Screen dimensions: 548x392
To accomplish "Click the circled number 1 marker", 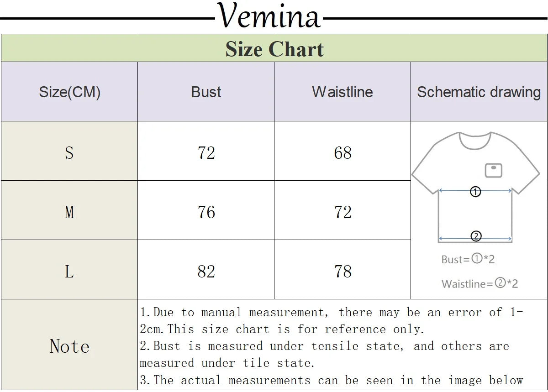I will pos(475,192).
